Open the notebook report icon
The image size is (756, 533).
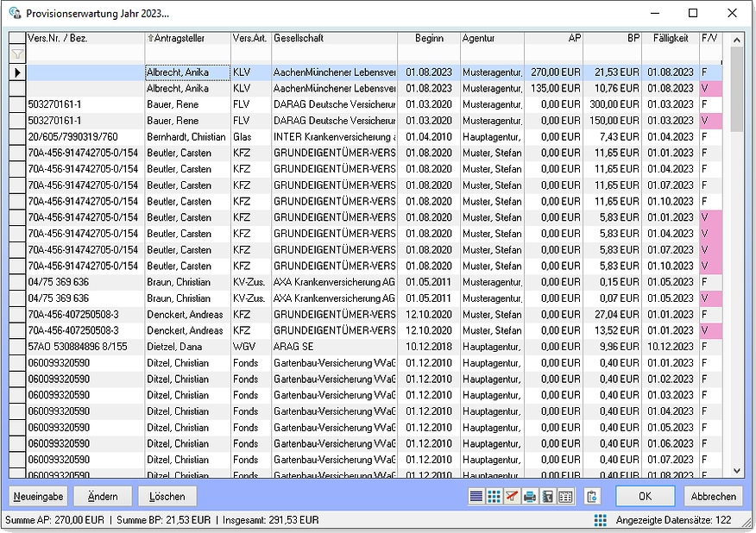click(x=547, y=497)
